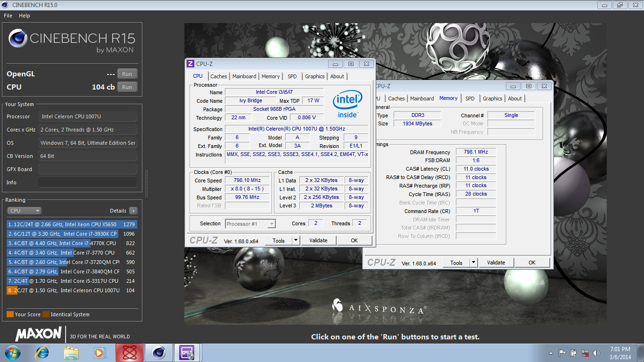Click the Processor field Intel Celeron CPU 1007U
This screenshot has width=644, height=362.
point(88,116)
